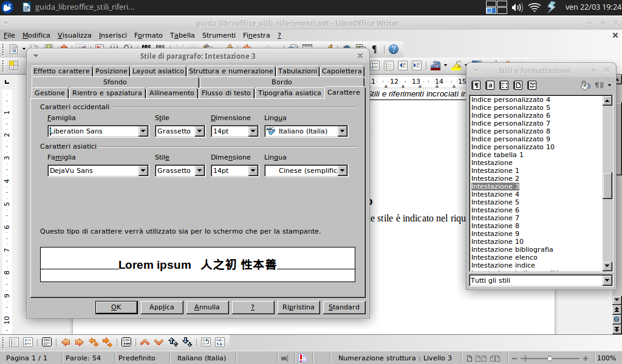This screenshot has height=364, width=622.
Task: Apply font color from formatting toolbar
Action: (x=436, y=66)
